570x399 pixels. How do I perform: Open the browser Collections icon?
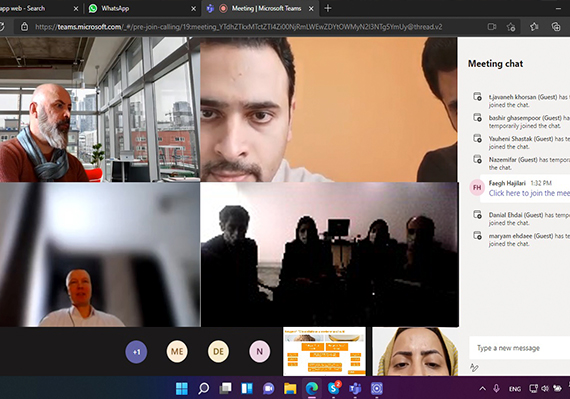point(555,27)
